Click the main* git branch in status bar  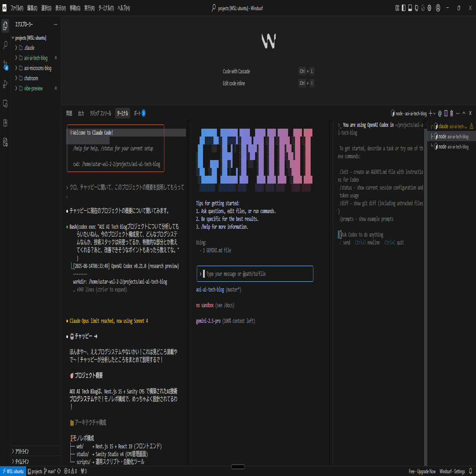[x=50, y=471]
